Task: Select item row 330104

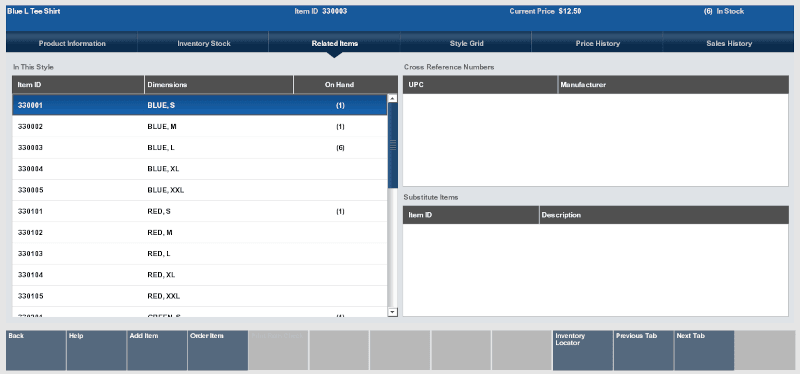Action: point(200,275)
